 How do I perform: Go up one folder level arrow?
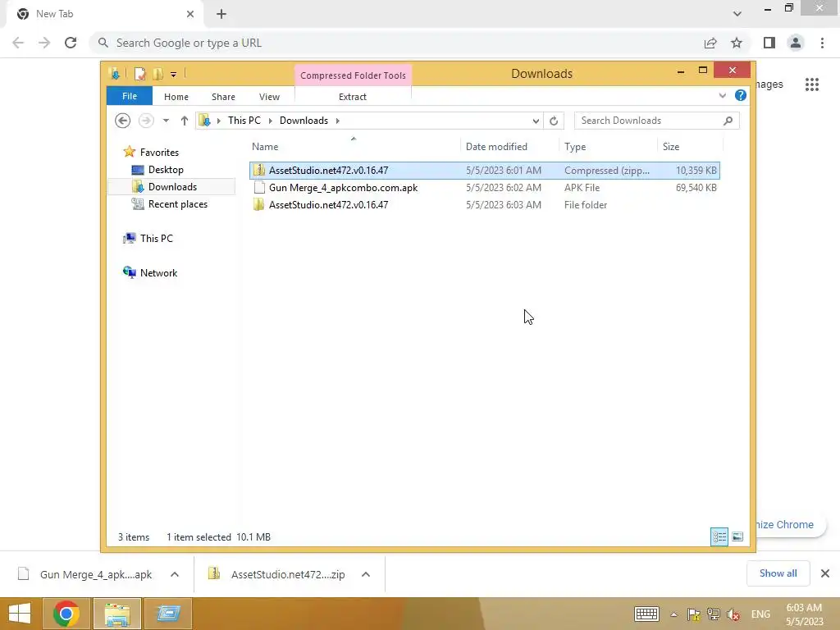(x=185, y=121)
